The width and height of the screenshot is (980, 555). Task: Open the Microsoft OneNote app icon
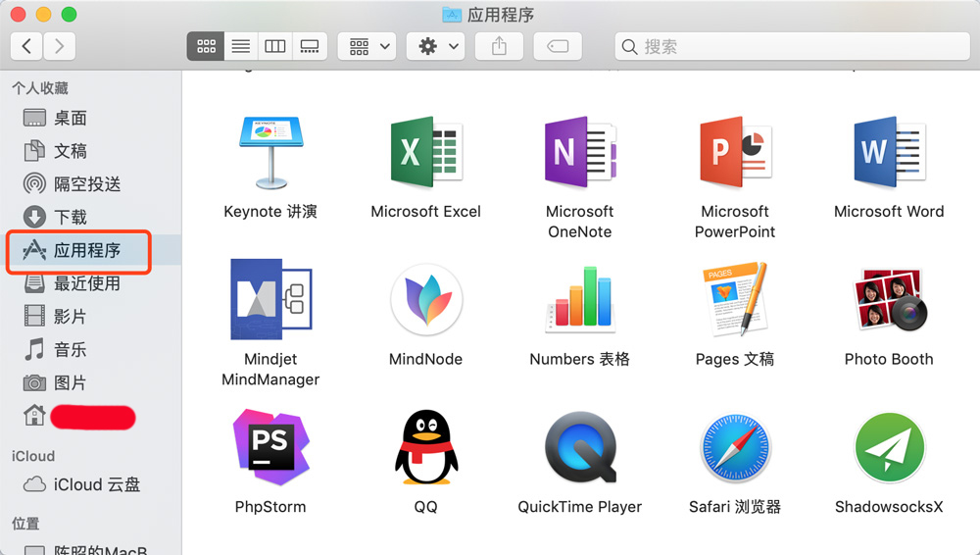pyautogui.click(x=580, y=152)
